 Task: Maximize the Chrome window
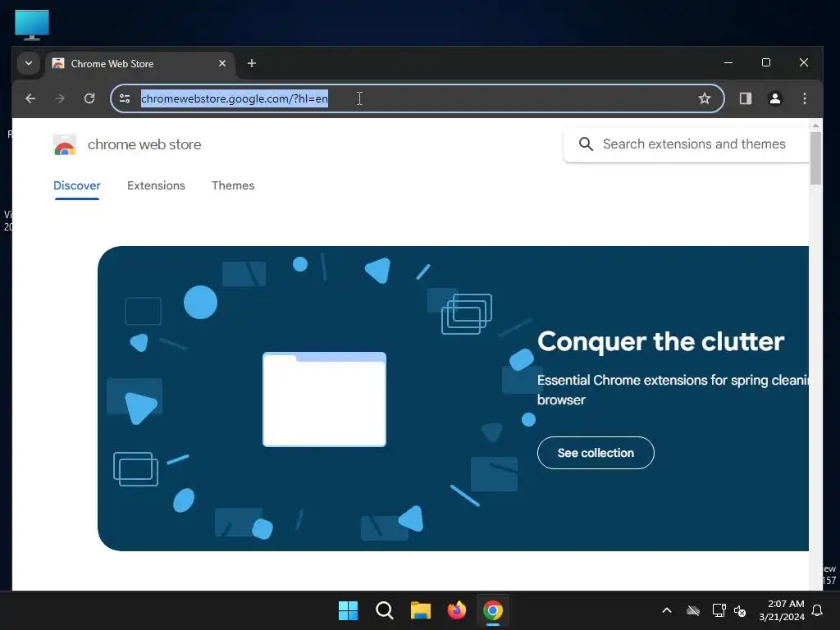coord(766,62)
